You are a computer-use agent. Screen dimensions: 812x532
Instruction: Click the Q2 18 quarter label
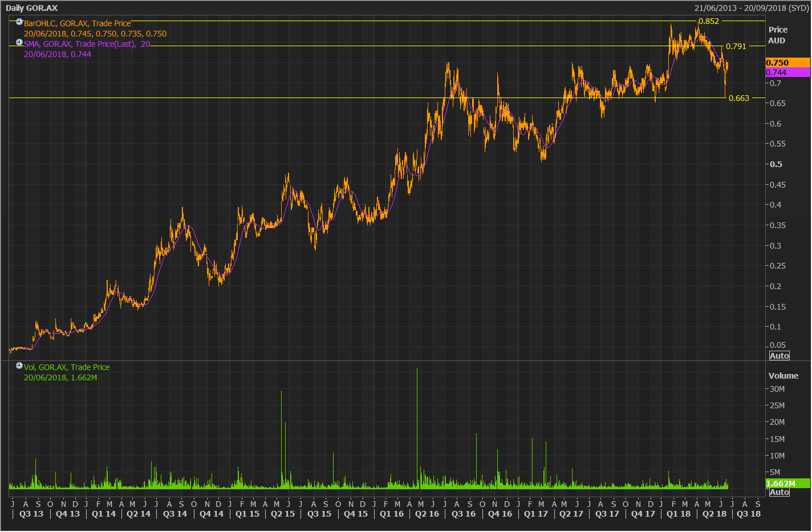pyautogui.click(x=714, y=514)
